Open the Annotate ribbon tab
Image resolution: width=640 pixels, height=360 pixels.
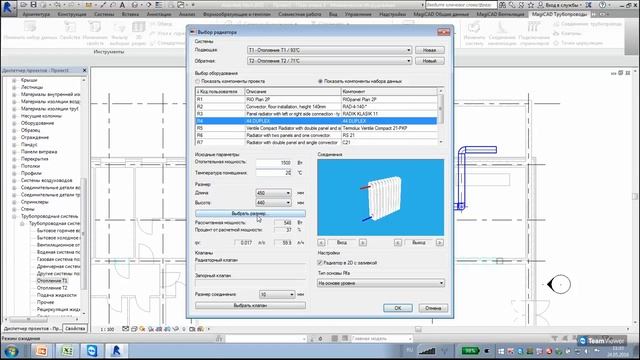pyautogui.click(x=159, y=14)
